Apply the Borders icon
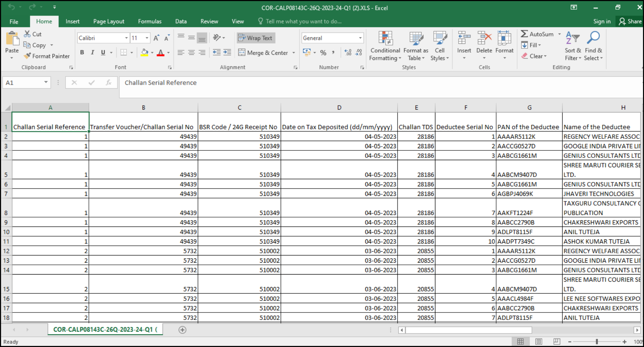 click(124, 53)
